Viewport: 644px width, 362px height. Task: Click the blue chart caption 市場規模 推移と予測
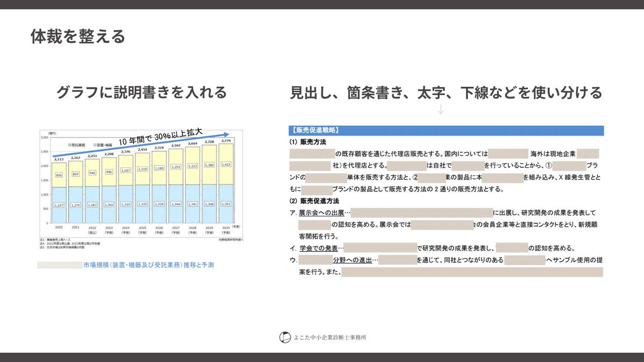pos(149,265)
